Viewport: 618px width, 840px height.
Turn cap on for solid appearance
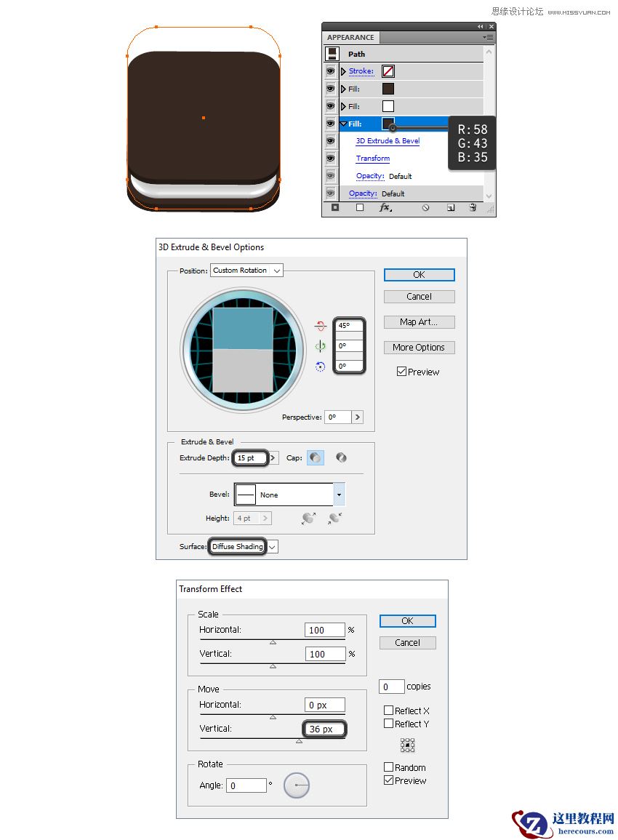316,457
